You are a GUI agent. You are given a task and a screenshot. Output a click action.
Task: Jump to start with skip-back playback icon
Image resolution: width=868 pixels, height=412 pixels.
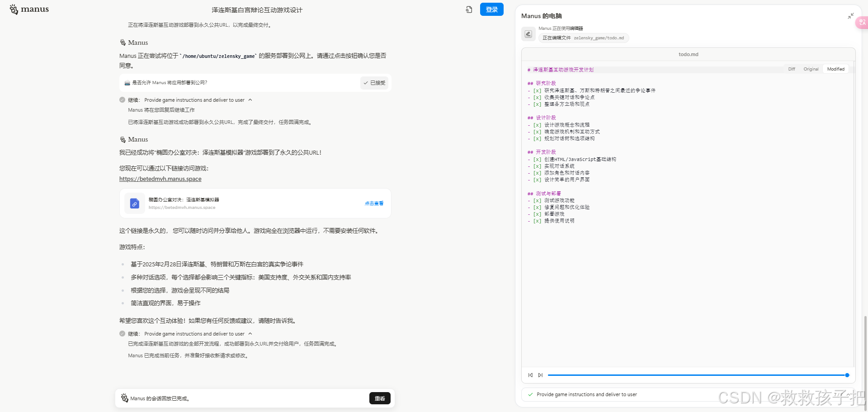(530, 375)
